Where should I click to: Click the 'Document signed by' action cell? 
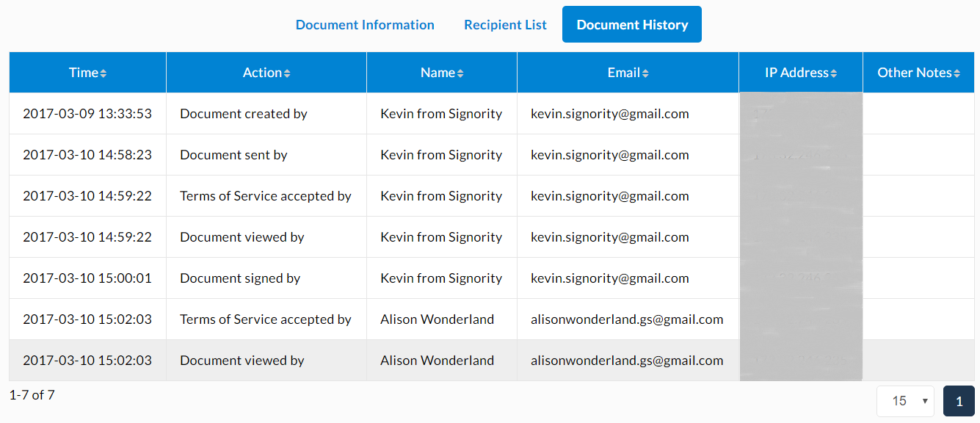pos(266,278)
